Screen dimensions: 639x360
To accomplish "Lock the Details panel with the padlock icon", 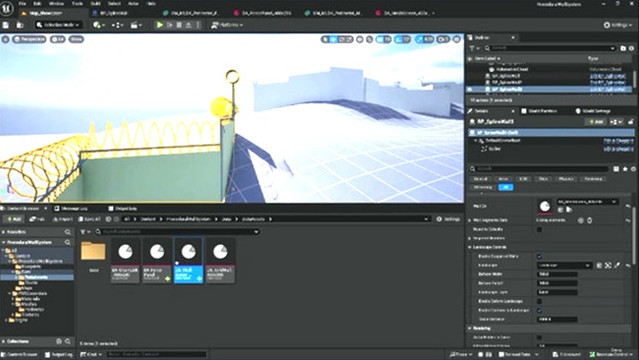I will [x=631, y=122].
